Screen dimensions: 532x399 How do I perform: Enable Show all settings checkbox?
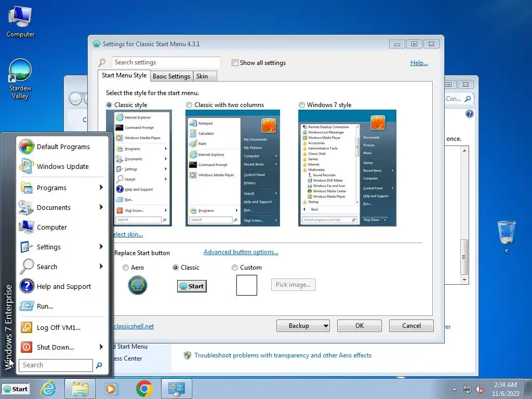(x=235, y=63)
